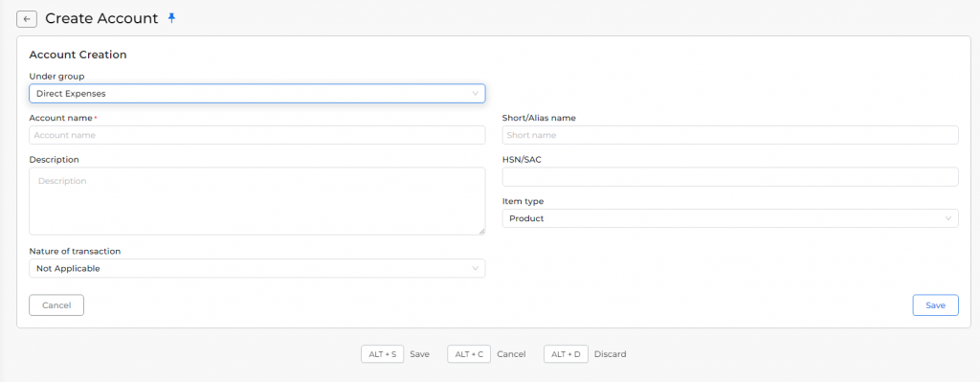This screenshot has width=980, height=382.
Task: Click the back arrow icon
Action: point(26,19)
